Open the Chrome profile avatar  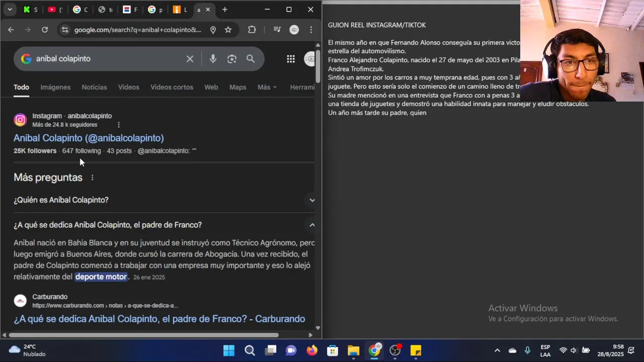click(x=294, y=30)
